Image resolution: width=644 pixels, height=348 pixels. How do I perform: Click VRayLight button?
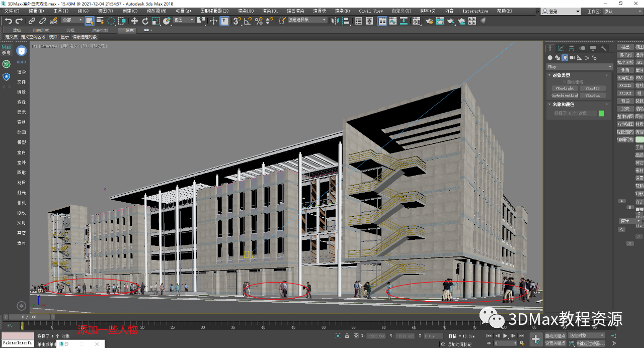pyautogui.click(x=565, y=89)
